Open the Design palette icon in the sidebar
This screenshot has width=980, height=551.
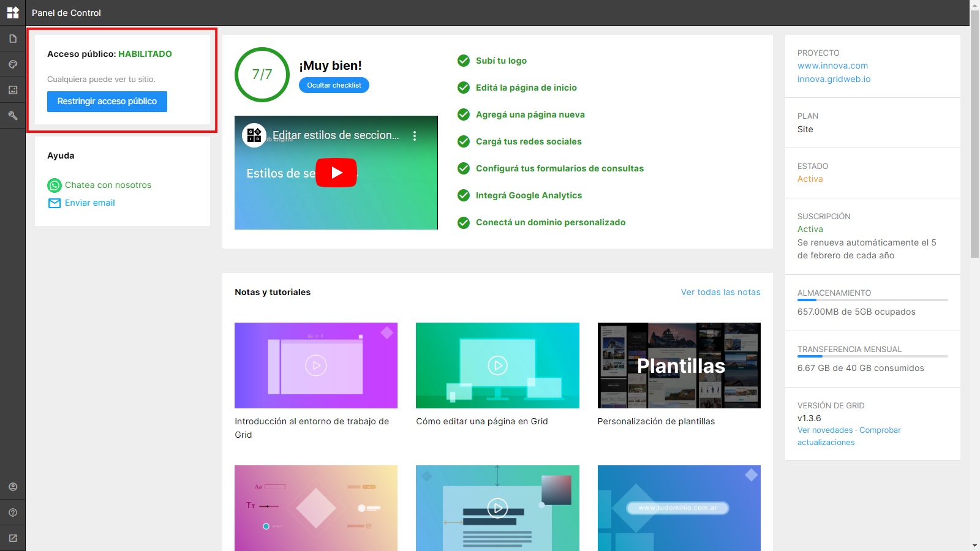tap(13, 64)
